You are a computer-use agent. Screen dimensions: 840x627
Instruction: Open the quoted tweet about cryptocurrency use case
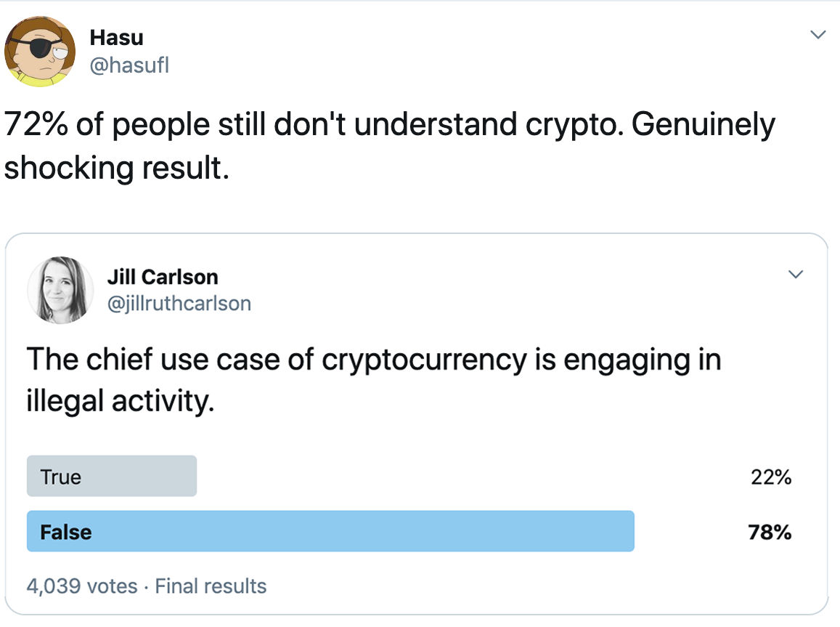pyautogui.click(x=416, y=424)
